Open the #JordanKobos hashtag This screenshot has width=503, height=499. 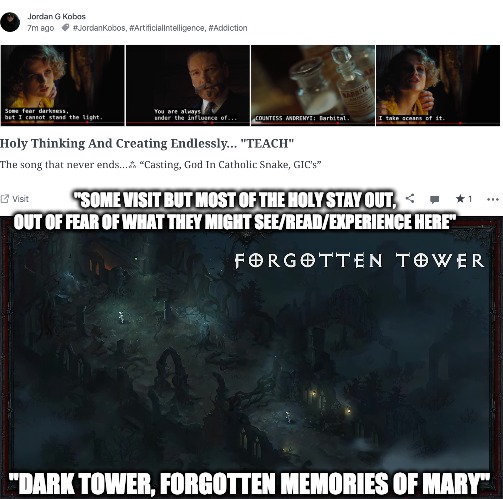(99, 28)
